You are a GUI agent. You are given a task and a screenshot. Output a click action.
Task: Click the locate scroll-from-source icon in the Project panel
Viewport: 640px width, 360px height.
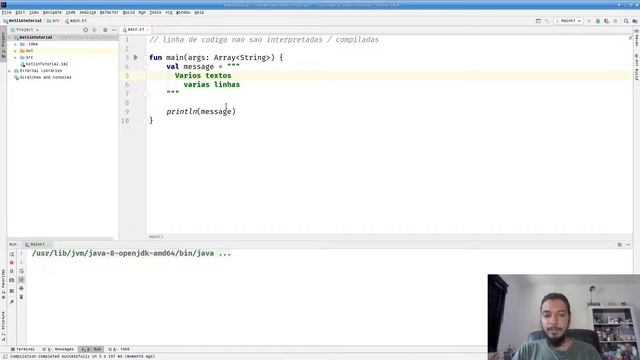[x=85, y=30]
